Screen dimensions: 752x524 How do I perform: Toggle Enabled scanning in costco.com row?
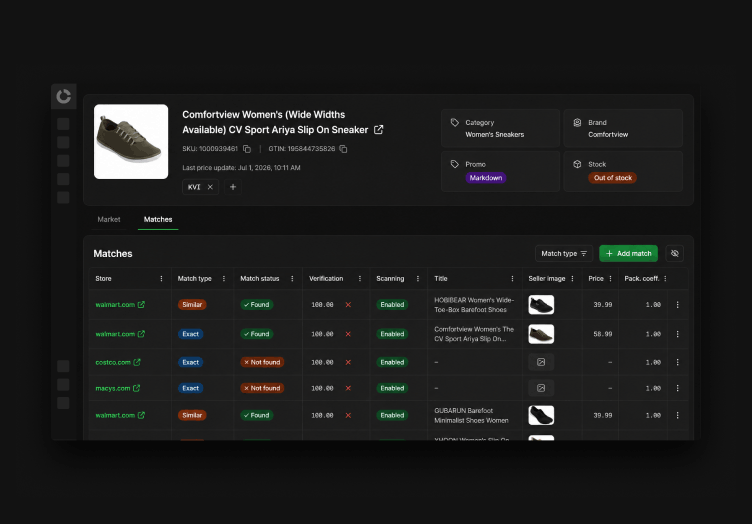click(392, 362)
